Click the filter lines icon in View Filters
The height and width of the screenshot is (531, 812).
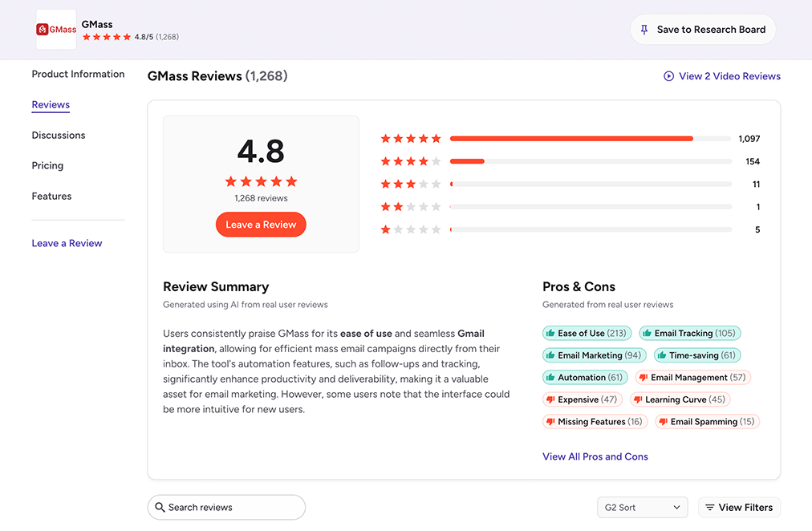tap(709, 508)
